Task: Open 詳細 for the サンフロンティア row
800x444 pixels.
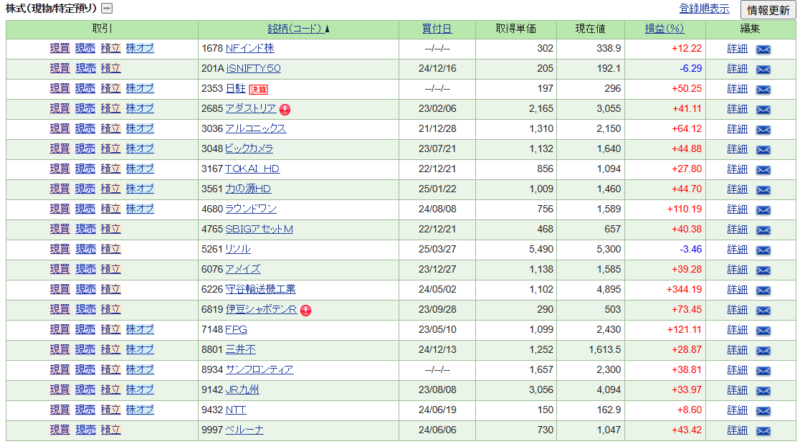Action: 737,369
